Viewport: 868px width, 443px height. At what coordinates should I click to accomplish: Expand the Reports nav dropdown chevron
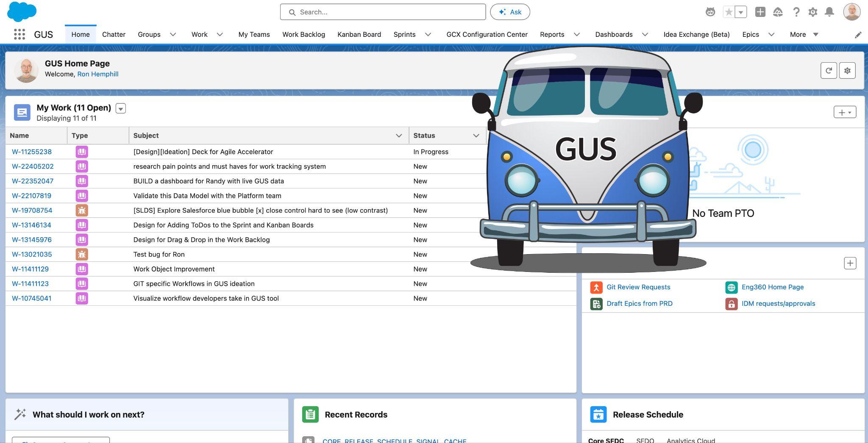tap(577, 35)
